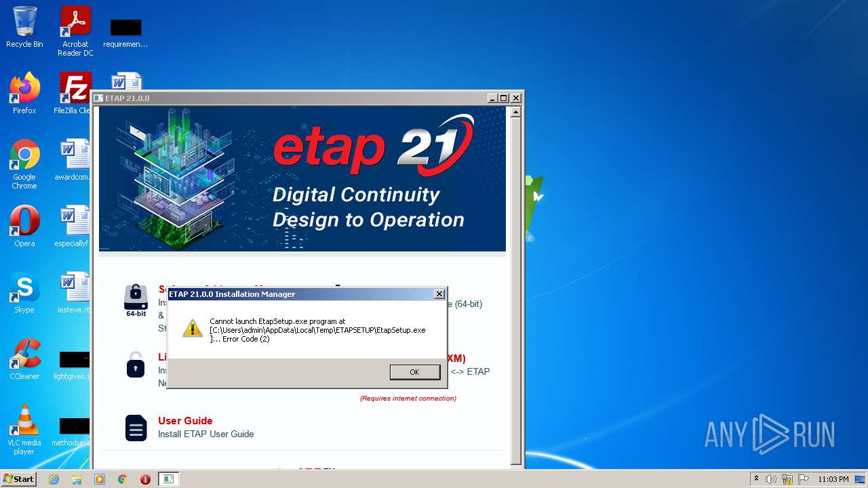Click the volume speaker tray icon
This screenshot has width=868, height=488.
pos(771,479)
